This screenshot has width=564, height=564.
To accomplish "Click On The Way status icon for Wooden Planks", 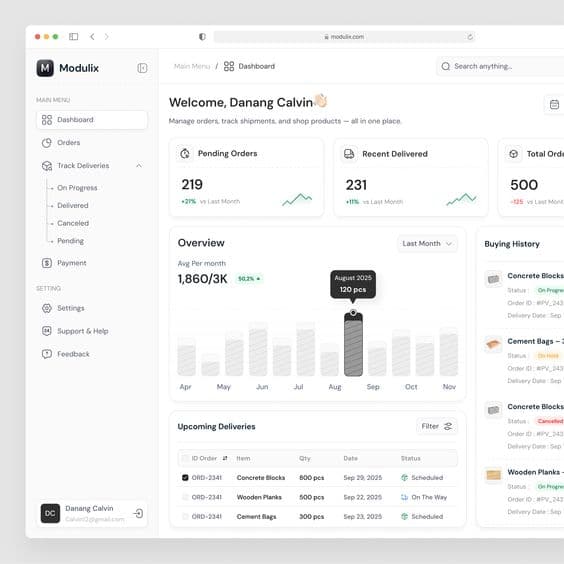I will pyautogui.click(x=404, y=497).
